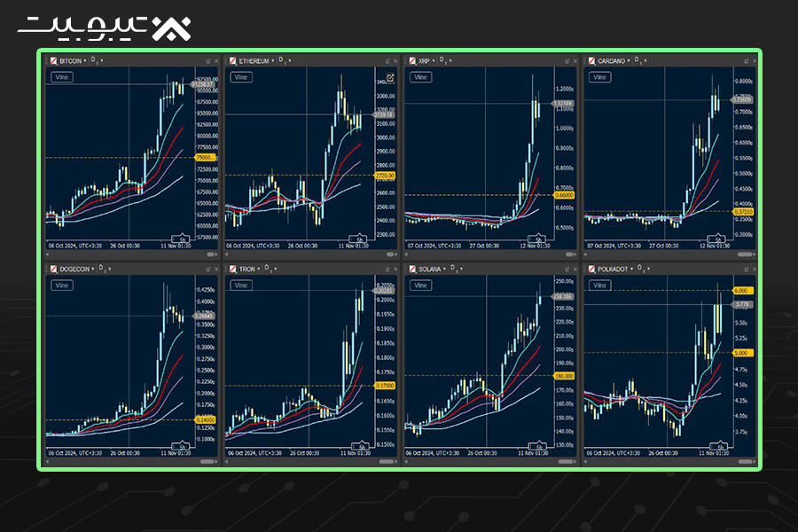Select the 6.000 price line label on POLKADOT
The height and width of the screenshot is (532, 798).
742,291
